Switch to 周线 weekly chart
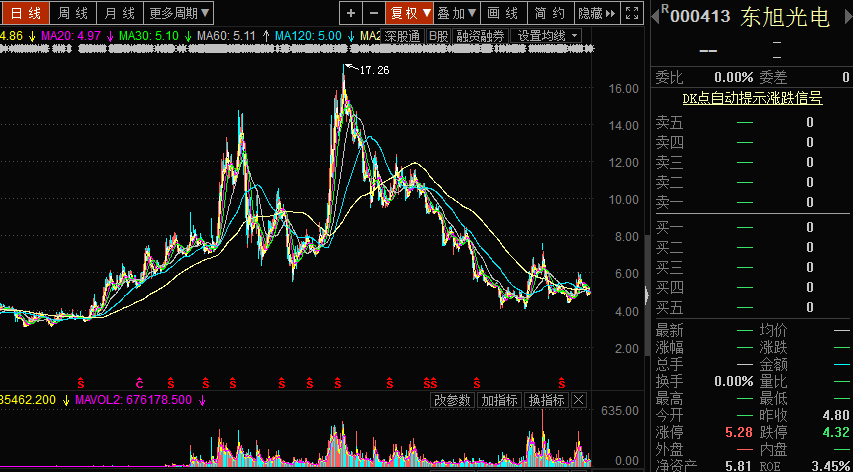853x472 pixels. pos(73,13)
